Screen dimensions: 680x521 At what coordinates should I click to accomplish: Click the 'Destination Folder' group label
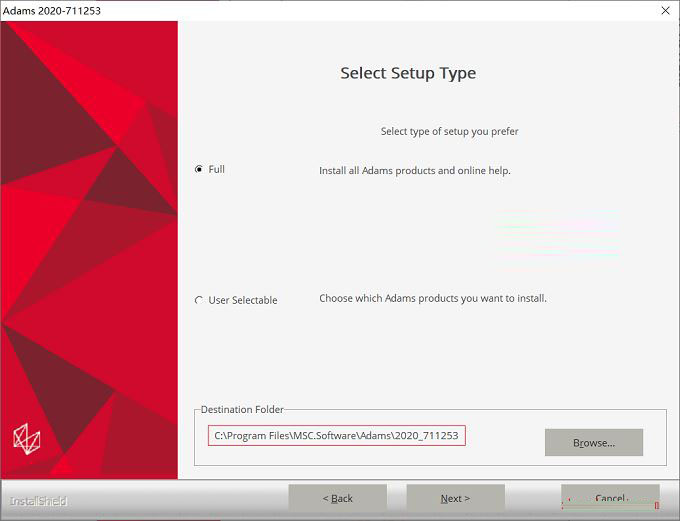click(242, 410)
